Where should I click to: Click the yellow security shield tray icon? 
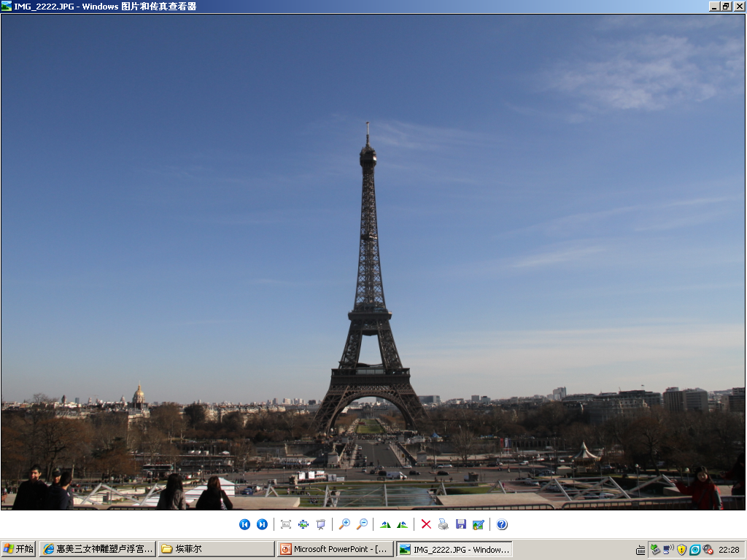point(681,550)
